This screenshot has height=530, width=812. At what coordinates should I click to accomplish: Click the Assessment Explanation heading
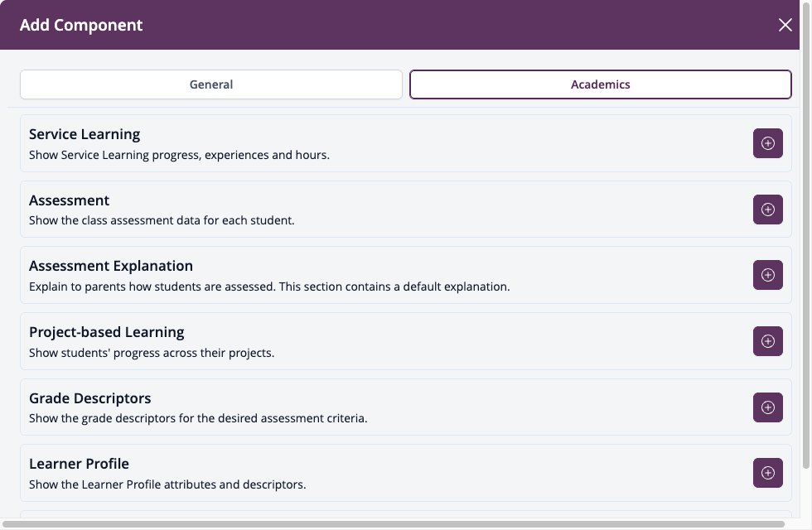pos(111,266)
